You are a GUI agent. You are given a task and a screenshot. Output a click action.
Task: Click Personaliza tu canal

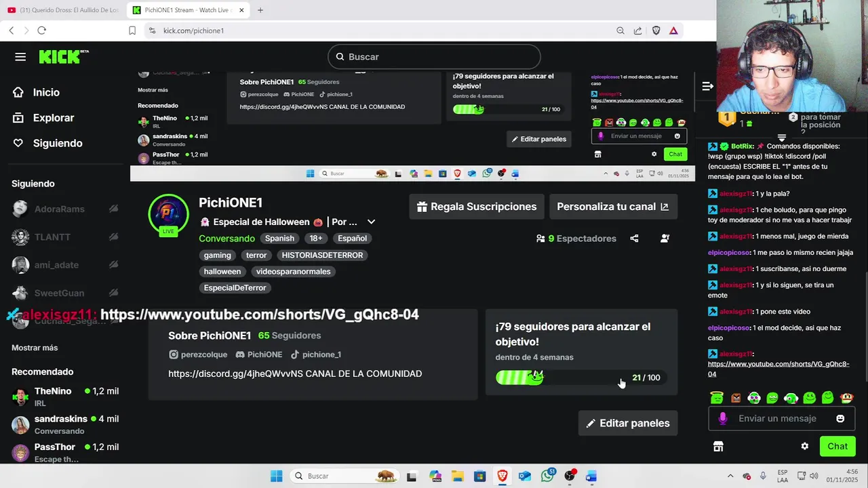click(x=613, y=207)
